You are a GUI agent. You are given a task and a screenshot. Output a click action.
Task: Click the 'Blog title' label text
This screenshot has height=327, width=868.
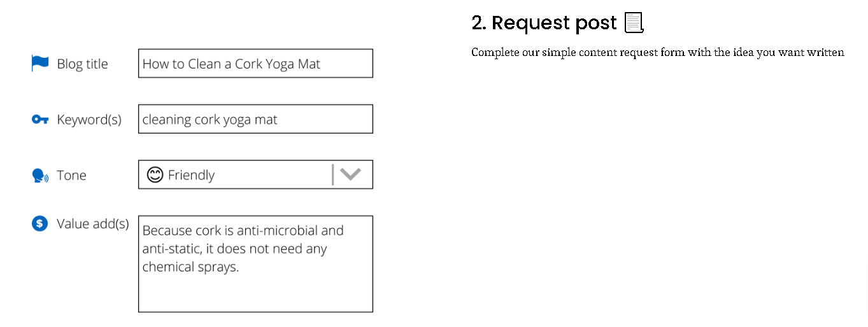(82, 64)
